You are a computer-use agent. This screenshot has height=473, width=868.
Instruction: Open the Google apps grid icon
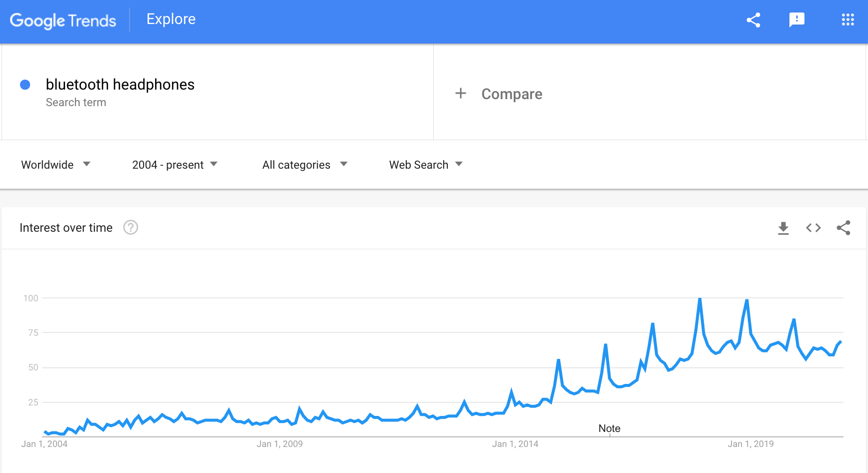click(x=847, y=20)
